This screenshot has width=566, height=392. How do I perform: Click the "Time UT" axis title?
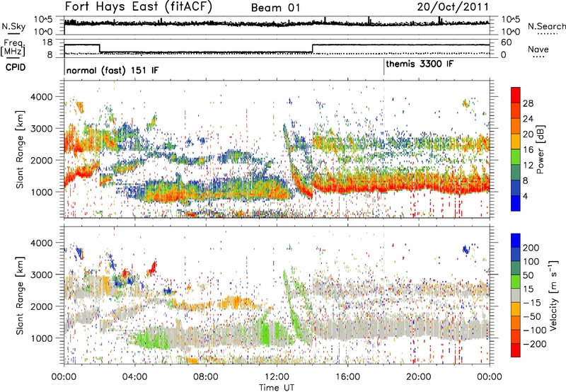coord(277,387)
